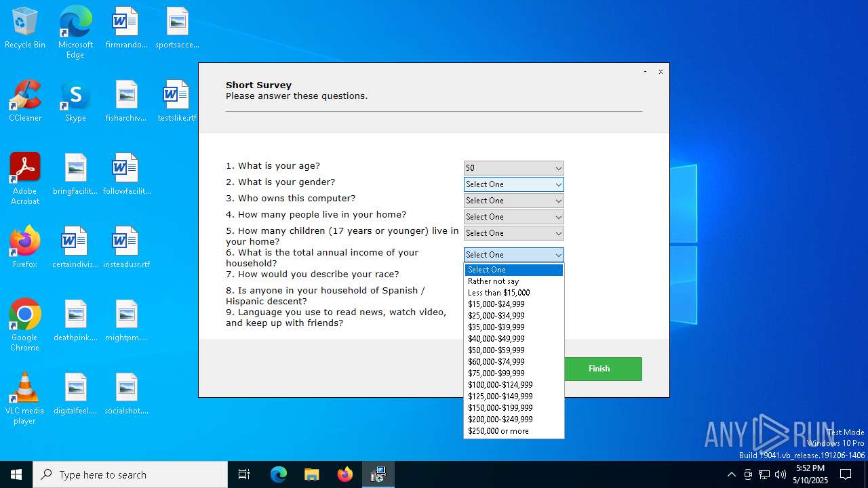
Task: Click the taskbar search box
Action: 130,474
